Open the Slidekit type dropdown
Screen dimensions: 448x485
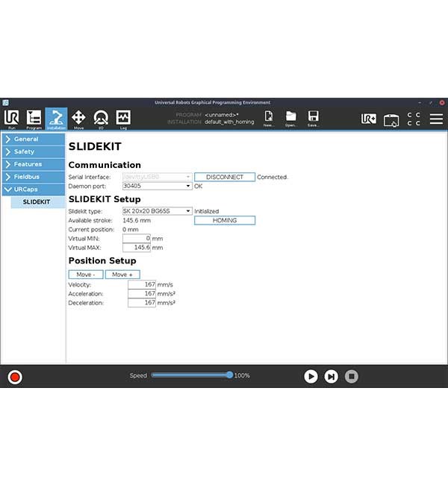[158, 211]
